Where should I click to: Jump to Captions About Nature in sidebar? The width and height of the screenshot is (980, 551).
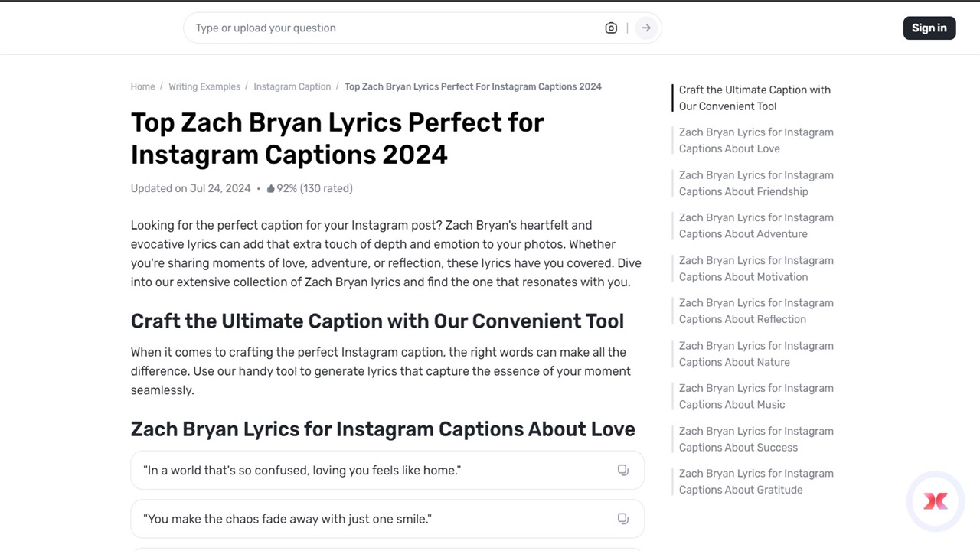click(756, 354)
